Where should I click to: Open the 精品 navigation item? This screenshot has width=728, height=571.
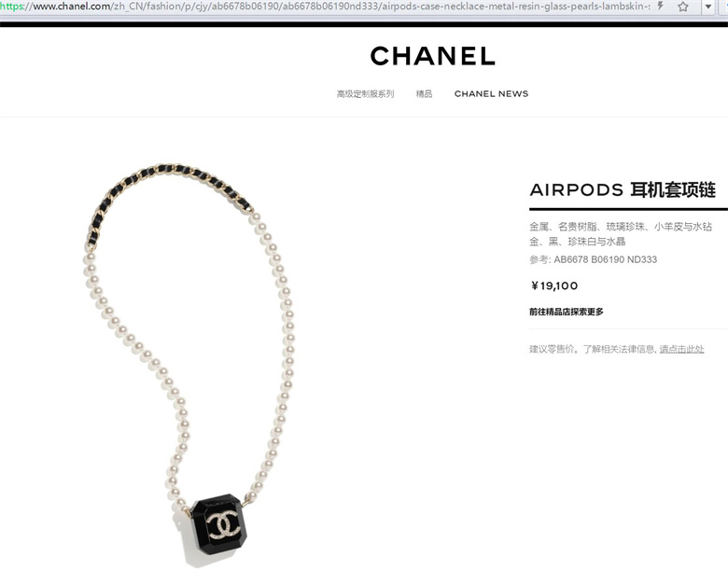424,94
